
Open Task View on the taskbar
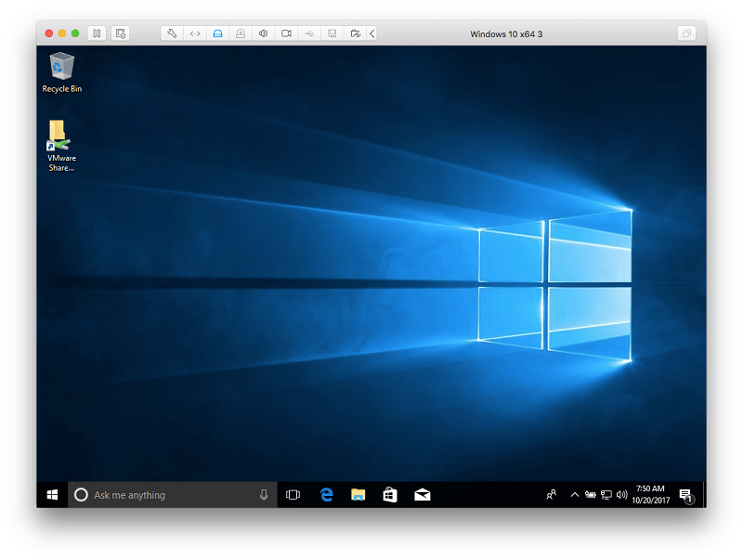[x=293, y=495]
